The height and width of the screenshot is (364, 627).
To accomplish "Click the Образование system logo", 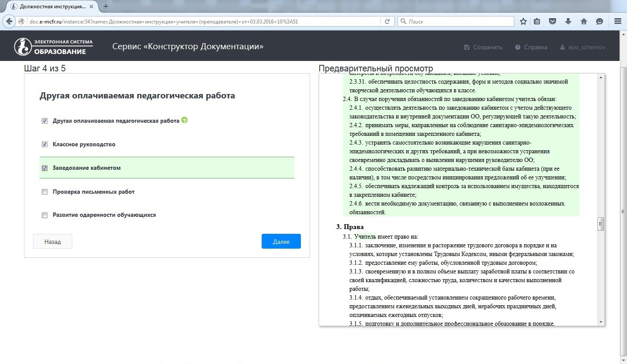I will click(x=54, y=47).
